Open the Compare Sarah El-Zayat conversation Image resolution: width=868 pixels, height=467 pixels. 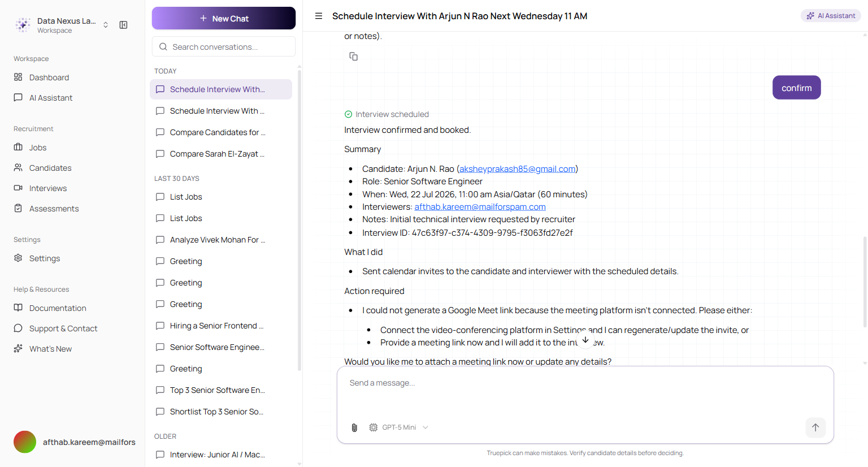[221, 154]
